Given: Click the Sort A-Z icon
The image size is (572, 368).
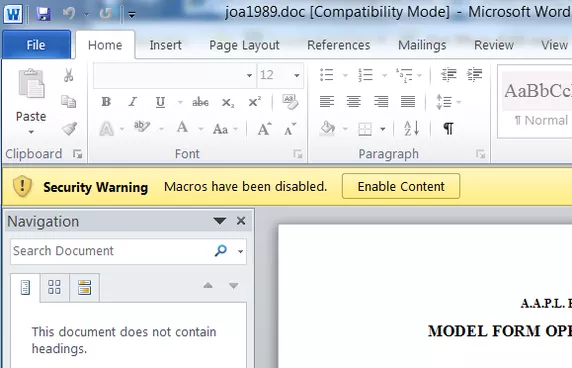Looking at the screenshot, I should [x=411, y=128].
